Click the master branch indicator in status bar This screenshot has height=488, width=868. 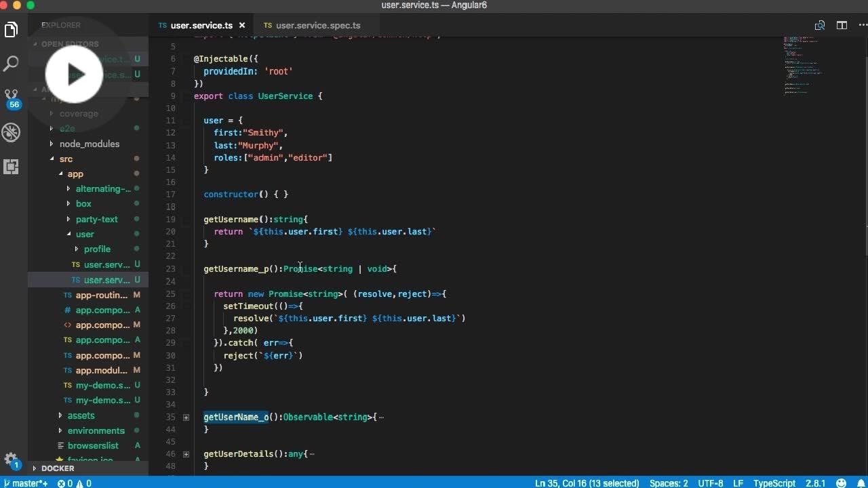coord(26,483)
